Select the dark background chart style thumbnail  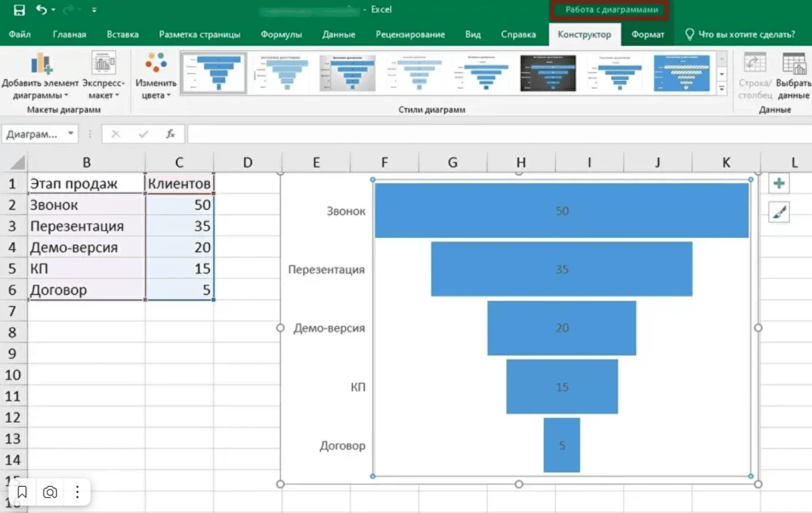(x=547, y=73)
